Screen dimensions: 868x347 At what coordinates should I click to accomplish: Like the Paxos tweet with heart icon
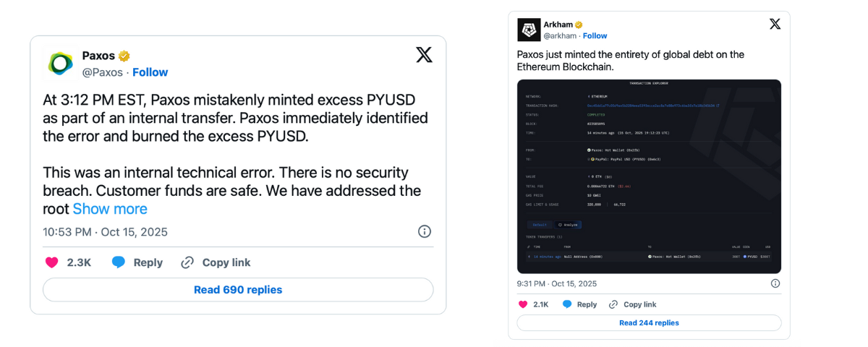[52, 262]
